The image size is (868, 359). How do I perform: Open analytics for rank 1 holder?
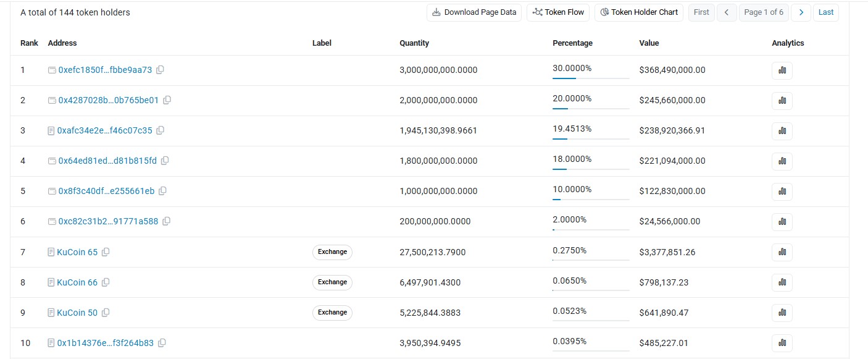(x=782, y=70)
